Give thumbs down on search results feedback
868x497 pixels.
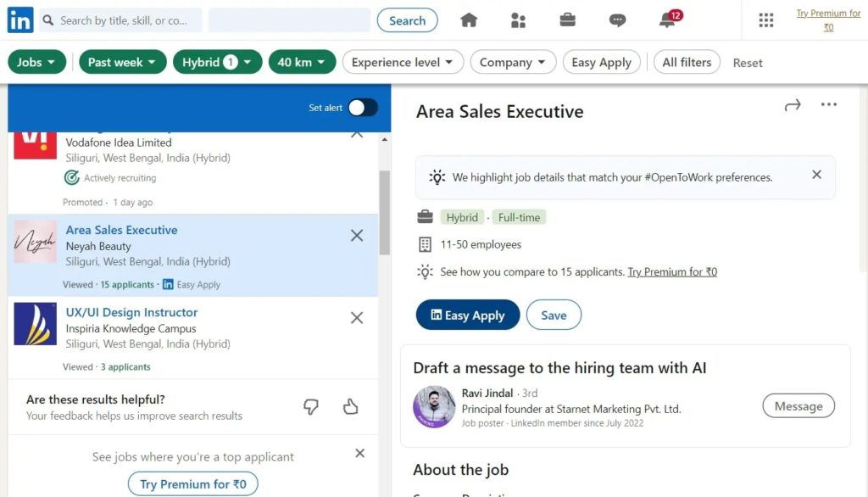point(311,406)
